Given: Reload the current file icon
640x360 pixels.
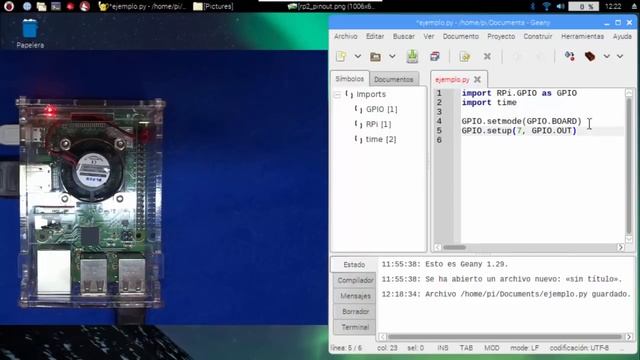Looking at the screenshot, I should tap(464, 56).
